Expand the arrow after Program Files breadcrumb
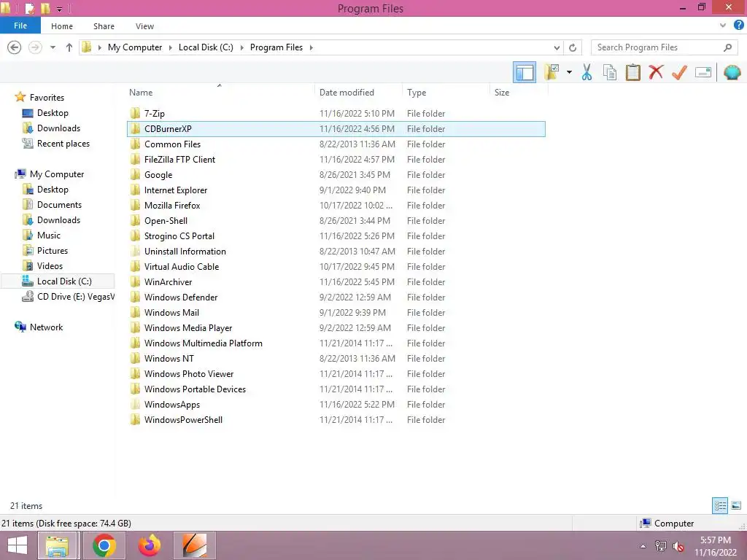 click(311, 47)
